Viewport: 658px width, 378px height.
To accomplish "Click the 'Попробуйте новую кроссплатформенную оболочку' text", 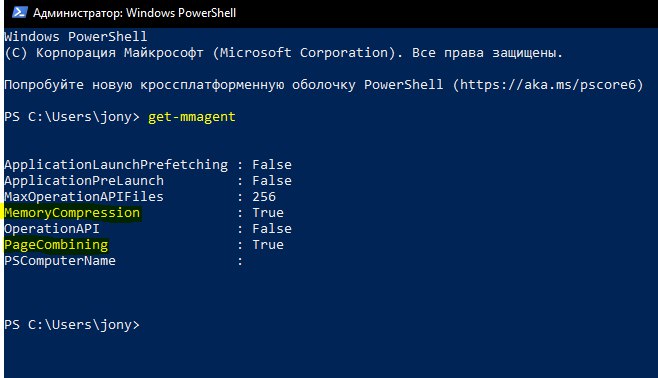I will tap(180, 85).
